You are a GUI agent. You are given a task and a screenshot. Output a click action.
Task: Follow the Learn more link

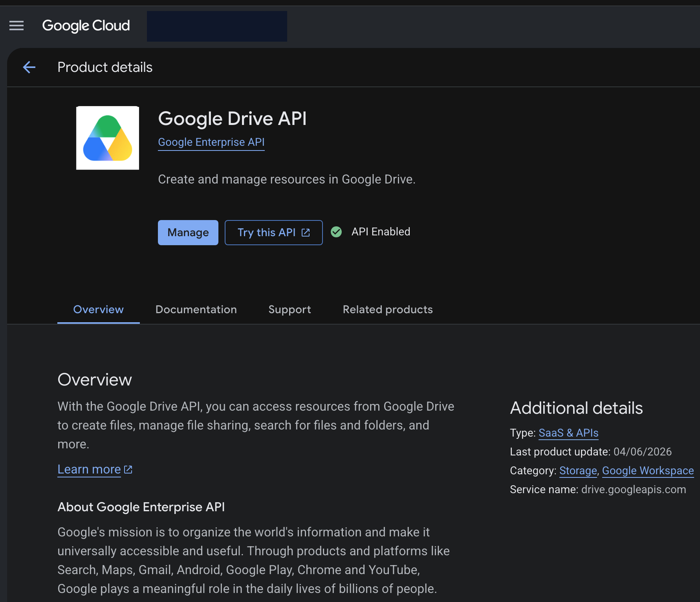click(x=89, y=469)
